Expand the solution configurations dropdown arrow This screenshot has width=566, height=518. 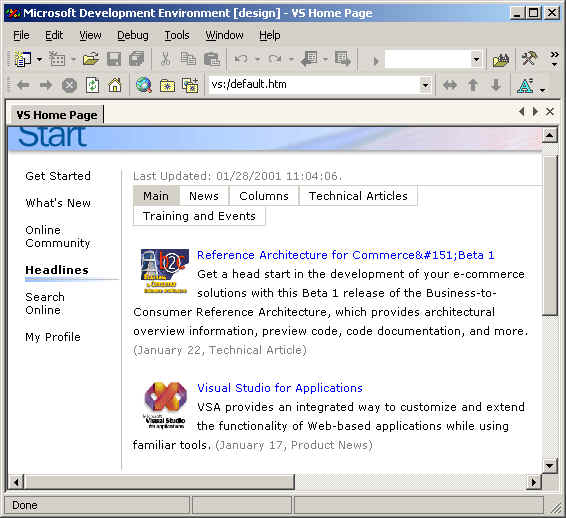pos(476,59)
